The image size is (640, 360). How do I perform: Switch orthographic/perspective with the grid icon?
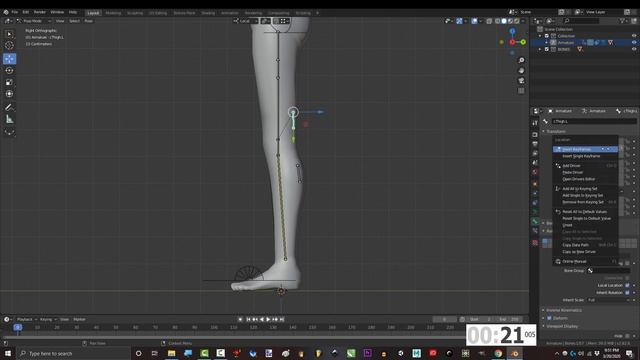[x=521, y=91]
